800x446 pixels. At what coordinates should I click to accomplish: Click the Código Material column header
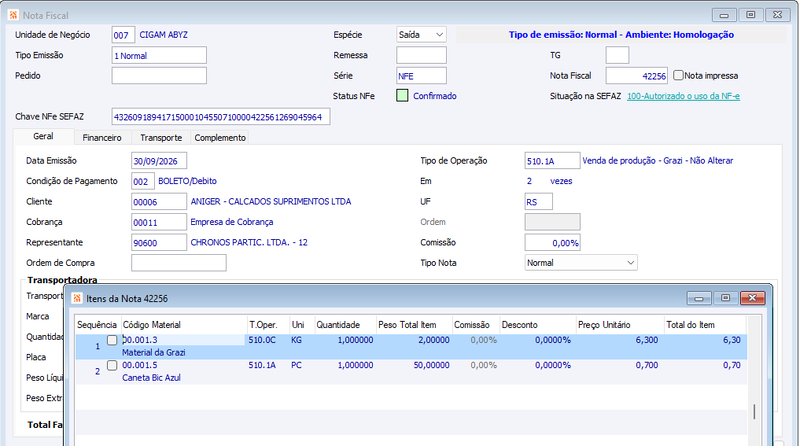(184, 325)
